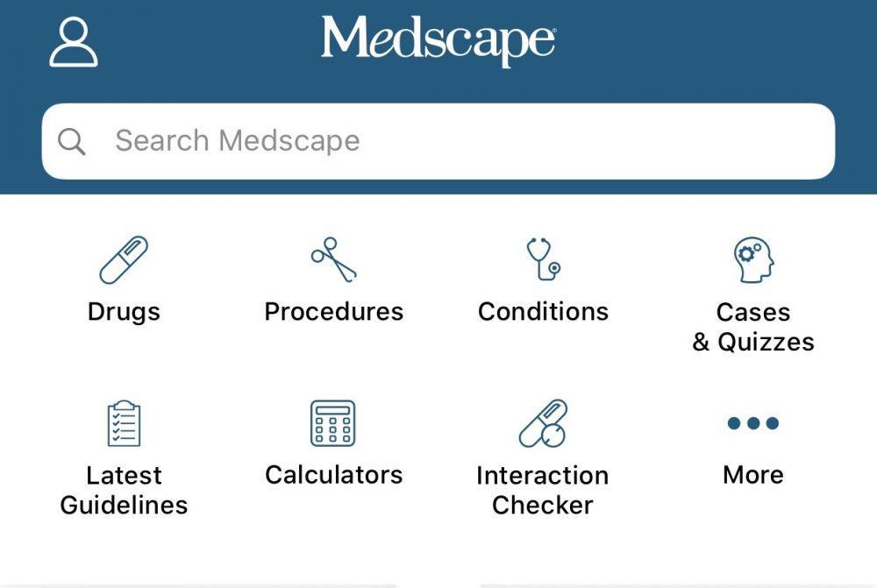Open the Calculators icon
The width and height of the screenshot is (877, 588).
click(332, 423)
